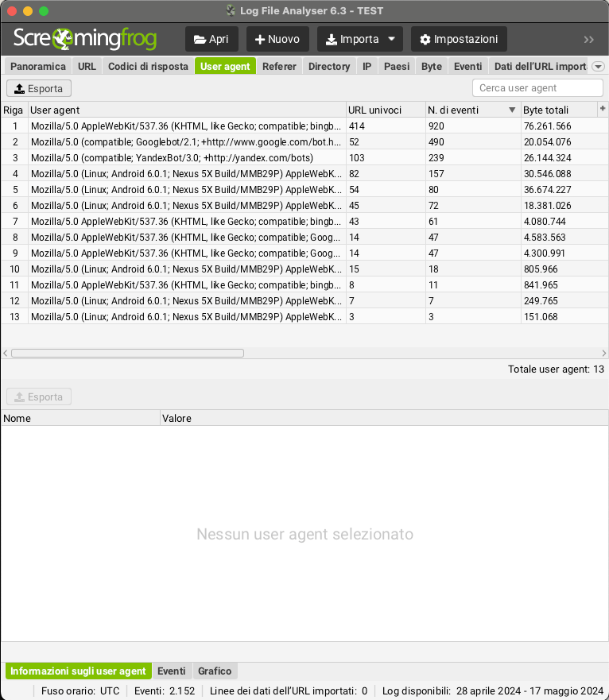
Task: Expand the toolbar overflow double chevron
Action: click(x=588, y=39)
